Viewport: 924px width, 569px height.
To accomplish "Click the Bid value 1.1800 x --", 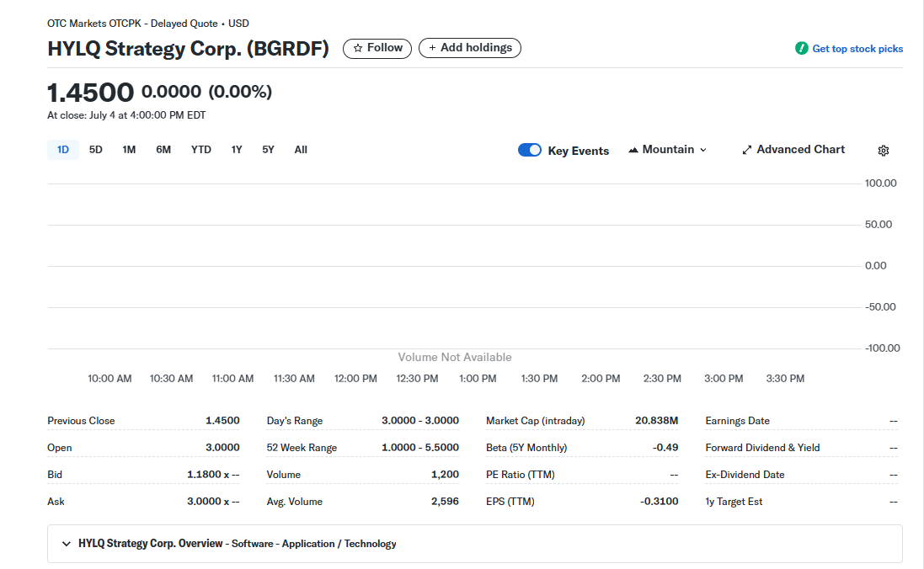I will point(213,475).
